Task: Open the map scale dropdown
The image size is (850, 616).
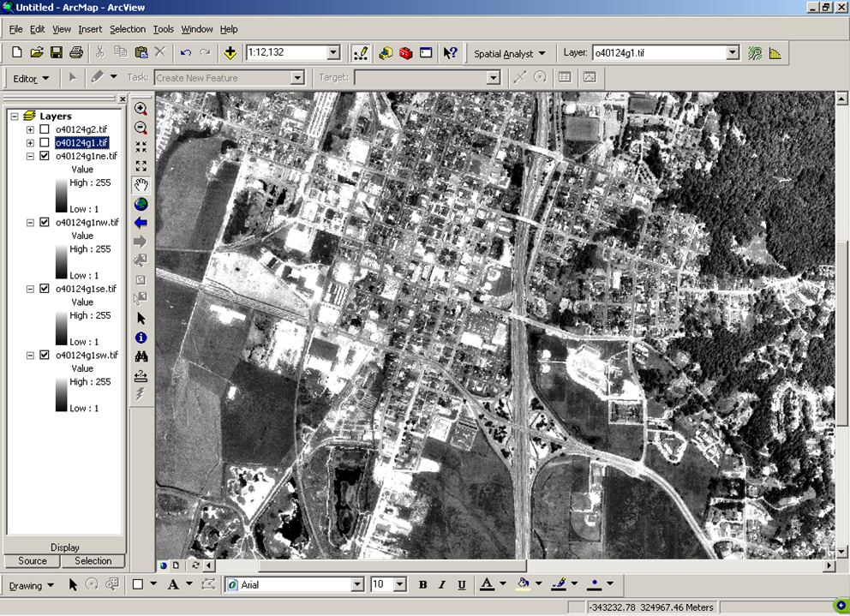Action: point(334,53)
